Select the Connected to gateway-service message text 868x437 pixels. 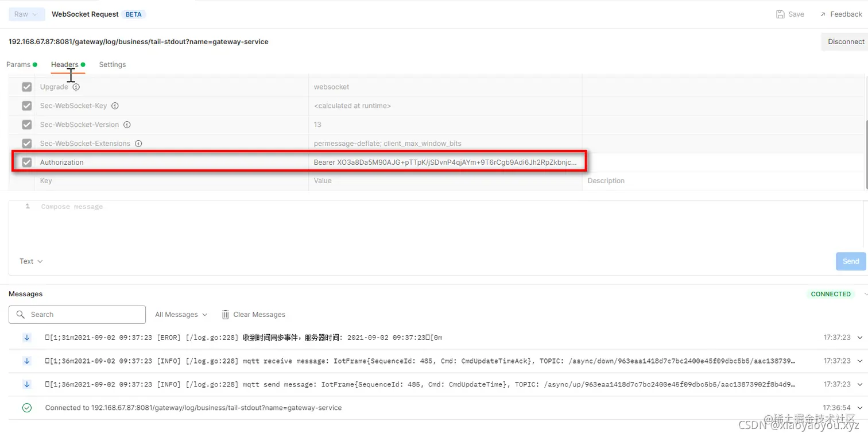193,408
